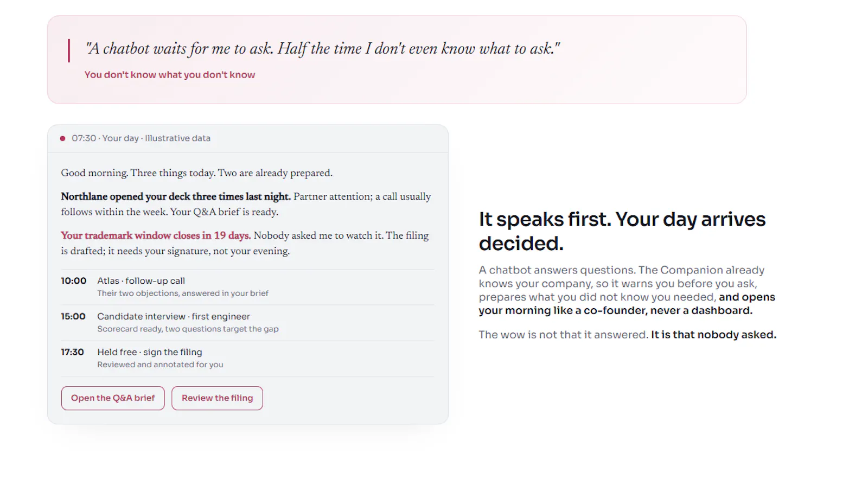Screen dimensions: 868x485
Task: Click the 'It speaks first' heading
Action: click(x=622, y=231)
